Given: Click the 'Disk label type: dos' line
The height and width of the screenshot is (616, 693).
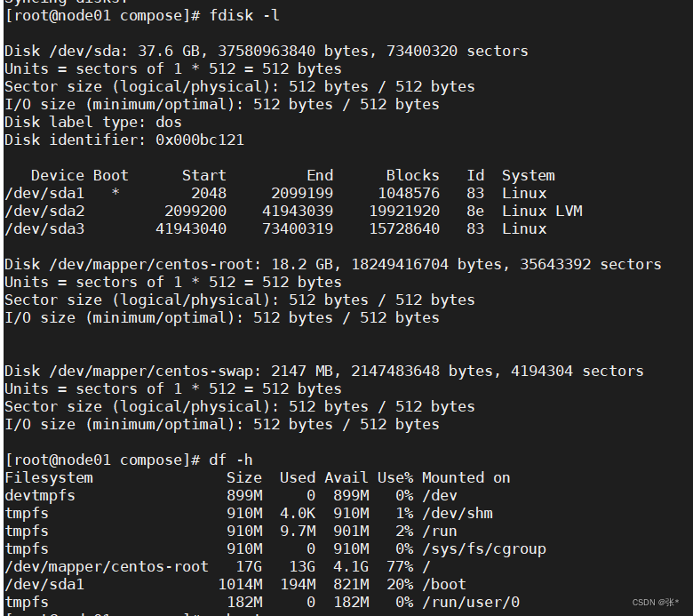Looking at the screenshot, I should pos(92,122).
